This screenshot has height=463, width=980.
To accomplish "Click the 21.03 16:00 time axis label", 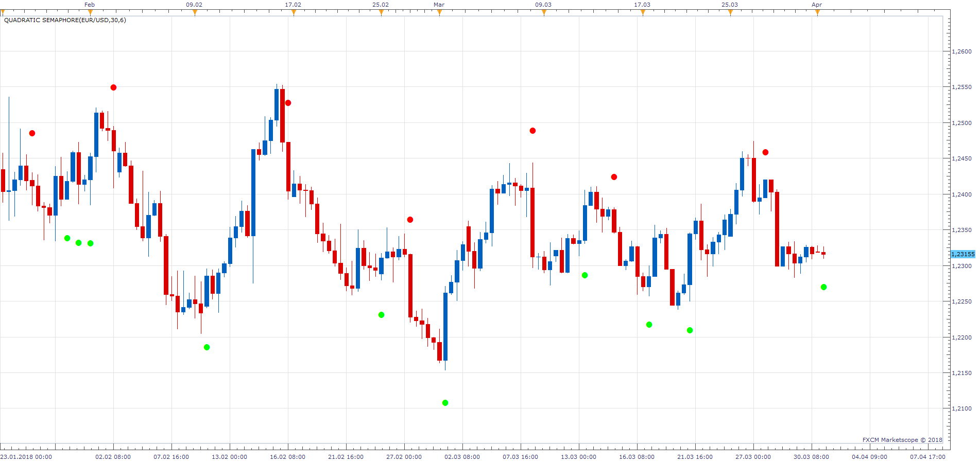I will (695, 457).
